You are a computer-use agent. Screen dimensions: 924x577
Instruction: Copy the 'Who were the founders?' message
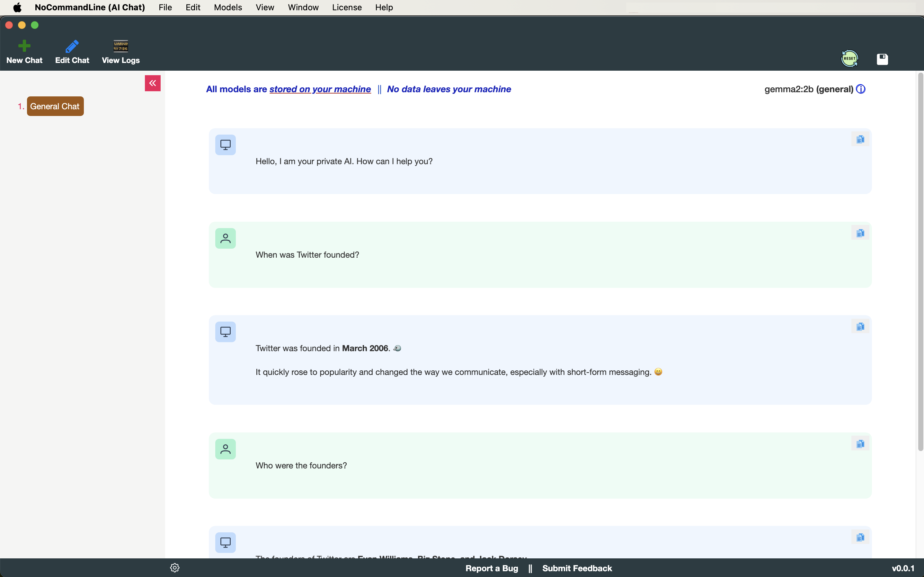pos(860,443)
